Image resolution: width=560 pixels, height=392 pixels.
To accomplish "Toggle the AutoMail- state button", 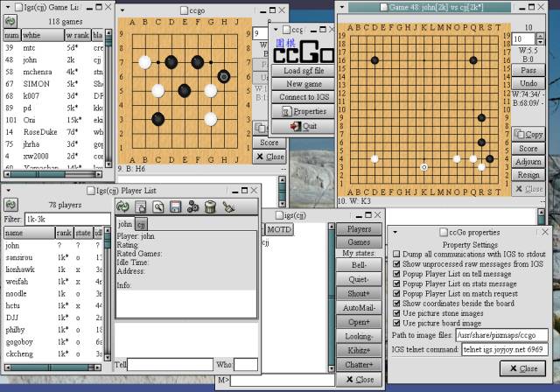I will tap(359, 308).
